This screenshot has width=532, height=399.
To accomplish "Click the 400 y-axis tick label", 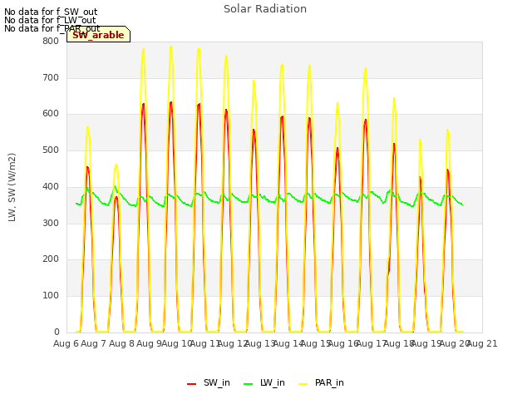I will click(51, 186).
